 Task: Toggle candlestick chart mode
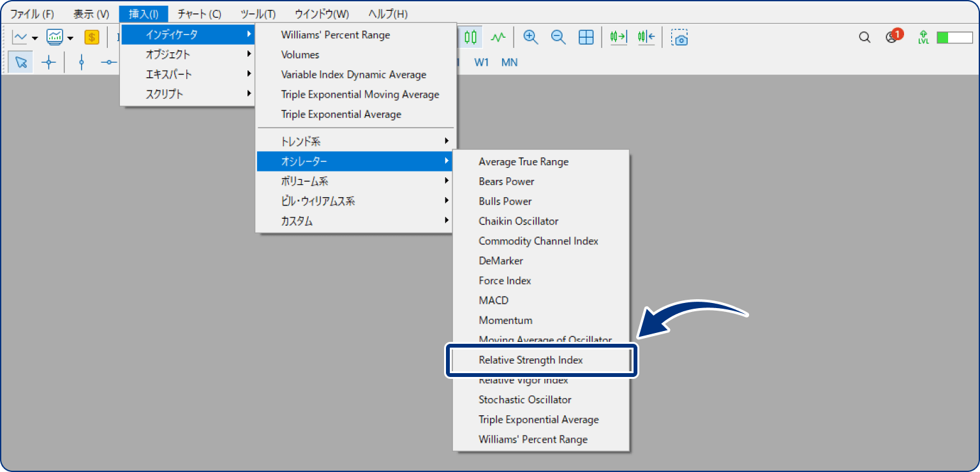pos(471,38)
